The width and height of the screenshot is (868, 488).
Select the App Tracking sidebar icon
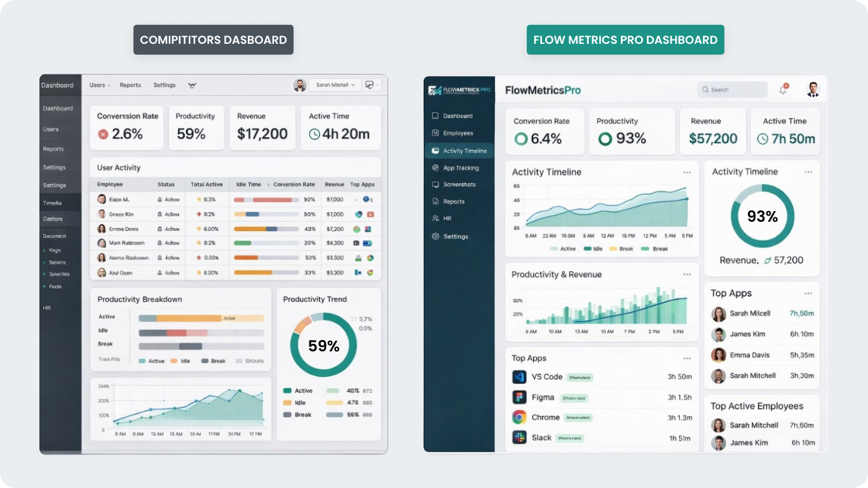point(435,168)
